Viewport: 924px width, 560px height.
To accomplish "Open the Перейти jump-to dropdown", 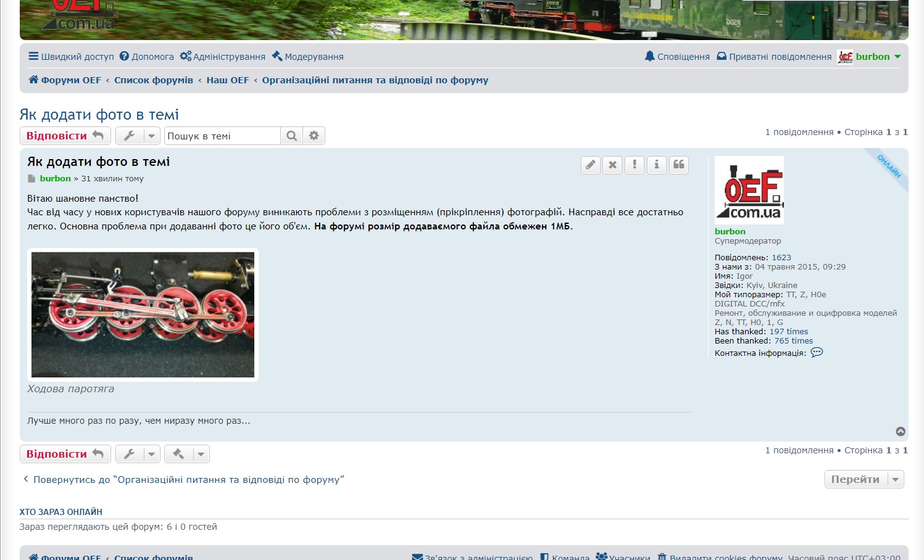I will [864, 479].
